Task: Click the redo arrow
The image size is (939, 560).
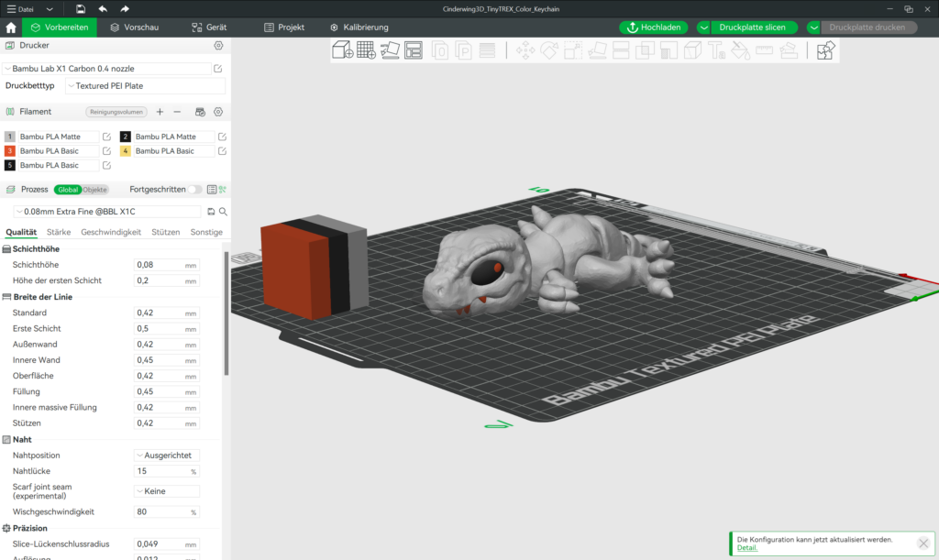Action: pyautogui.click(x=125, y=9)
